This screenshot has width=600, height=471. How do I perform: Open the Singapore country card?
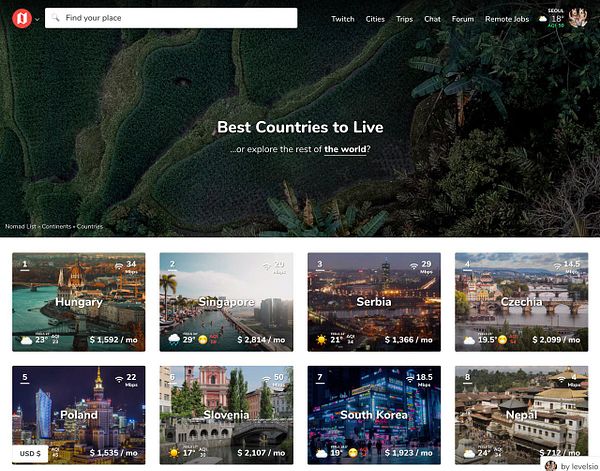point(227,302)
